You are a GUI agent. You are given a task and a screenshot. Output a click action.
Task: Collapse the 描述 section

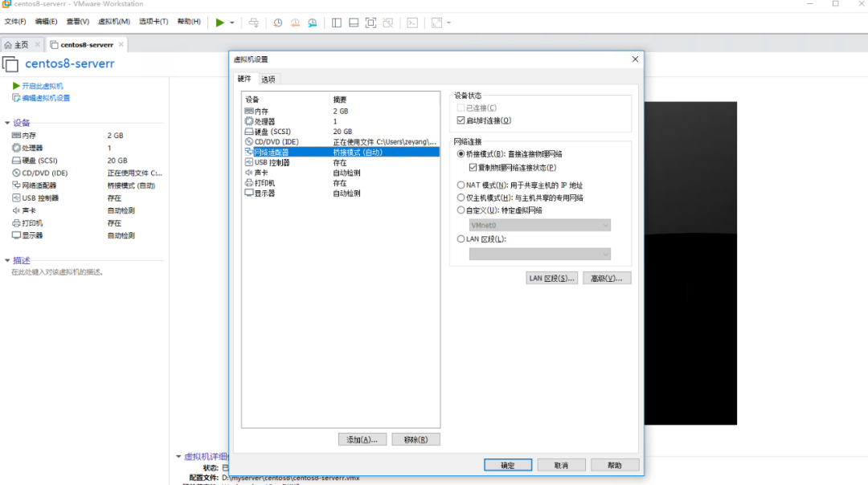(x=7, y=260)
